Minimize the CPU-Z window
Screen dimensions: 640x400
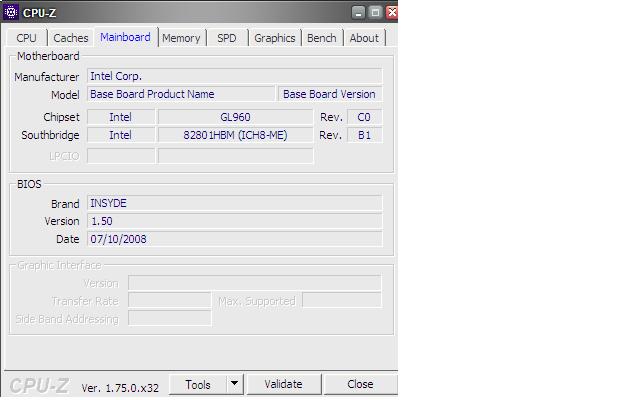(x=358, y=13)
